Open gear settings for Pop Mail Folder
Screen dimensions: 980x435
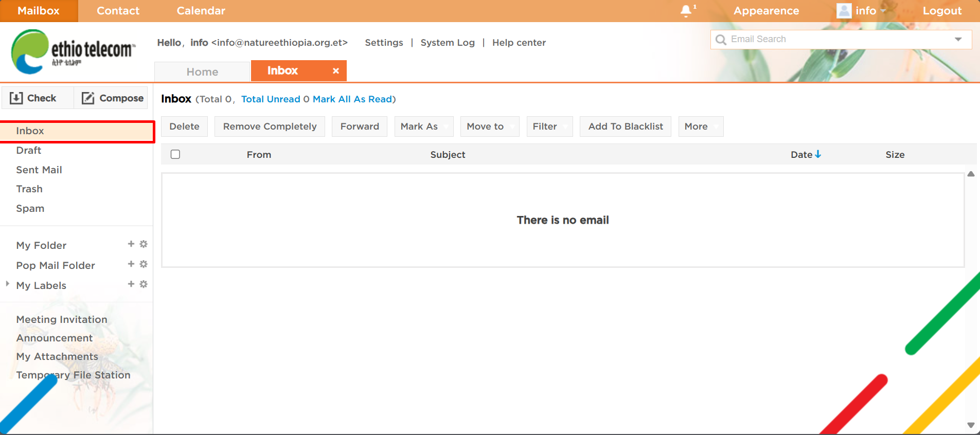[144, 264]
